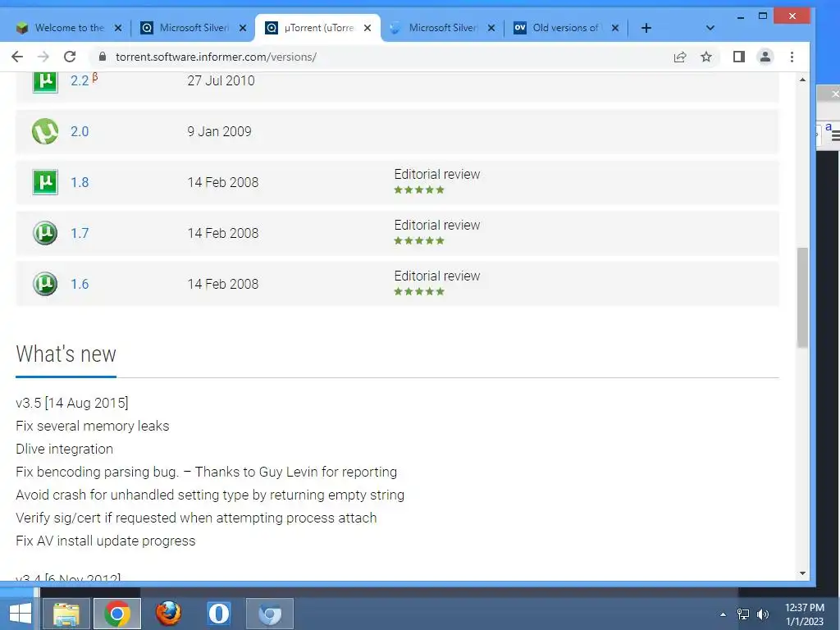The height and width of the screenshot is (630, 840).
Task: Launch Opera from the taskbar
Action: pos(218,614)
